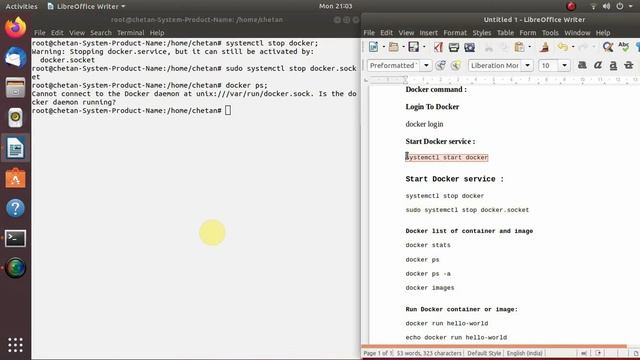This screenshot has height=360, width=640.
Task: Click the Paste clipboard icon in Writer
Action: 519,47
